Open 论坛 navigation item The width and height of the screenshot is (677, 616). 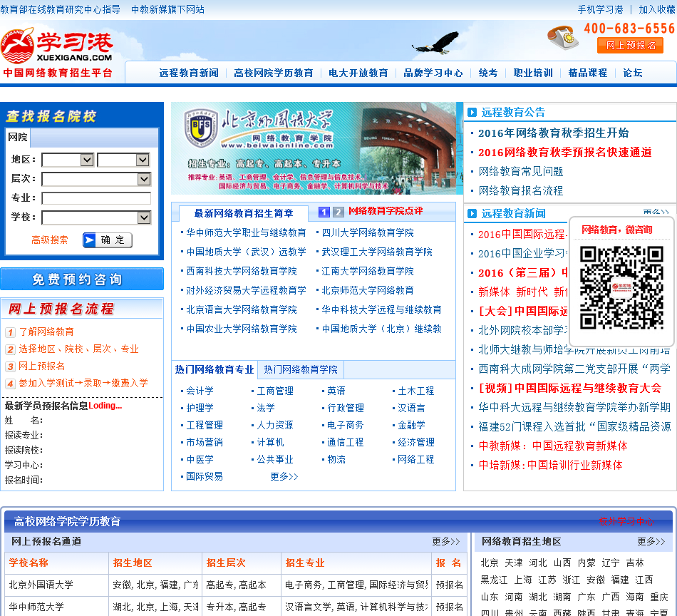633,73
